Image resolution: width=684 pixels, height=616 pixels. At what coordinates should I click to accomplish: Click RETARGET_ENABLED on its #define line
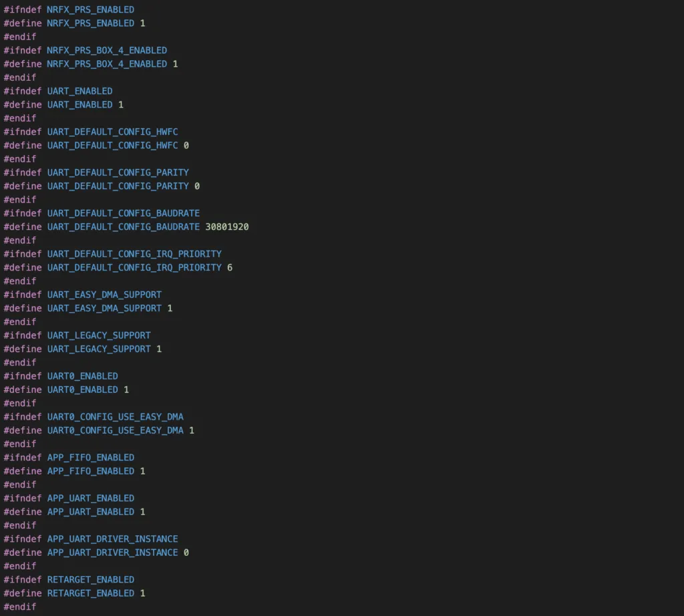(90, 593)
